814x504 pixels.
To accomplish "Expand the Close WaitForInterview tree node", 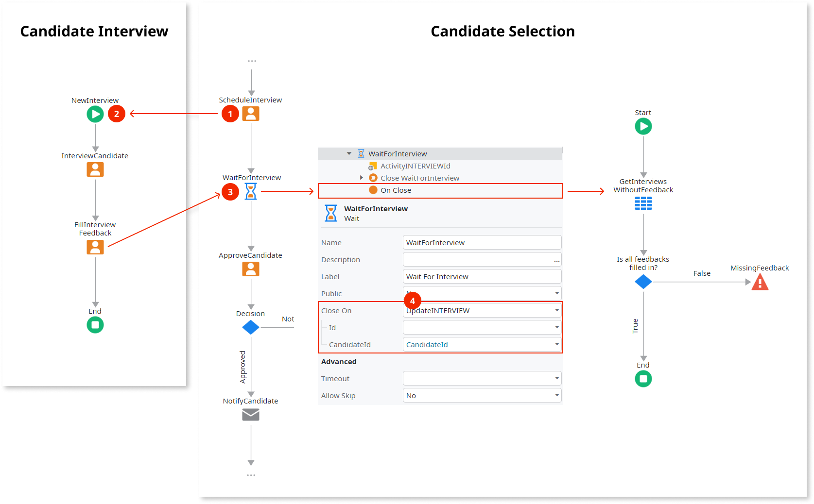I will 362,178.
